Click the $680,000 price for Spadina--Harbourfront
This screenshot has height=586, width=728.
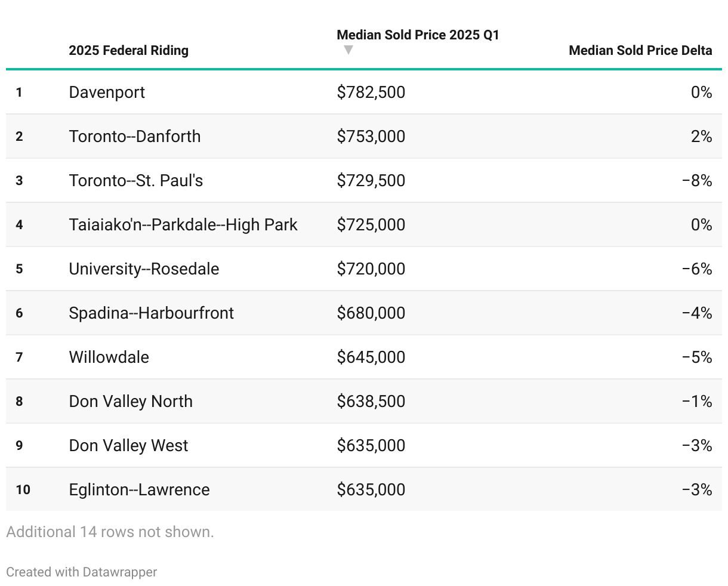pyautogui.click(x=371, y=313)
